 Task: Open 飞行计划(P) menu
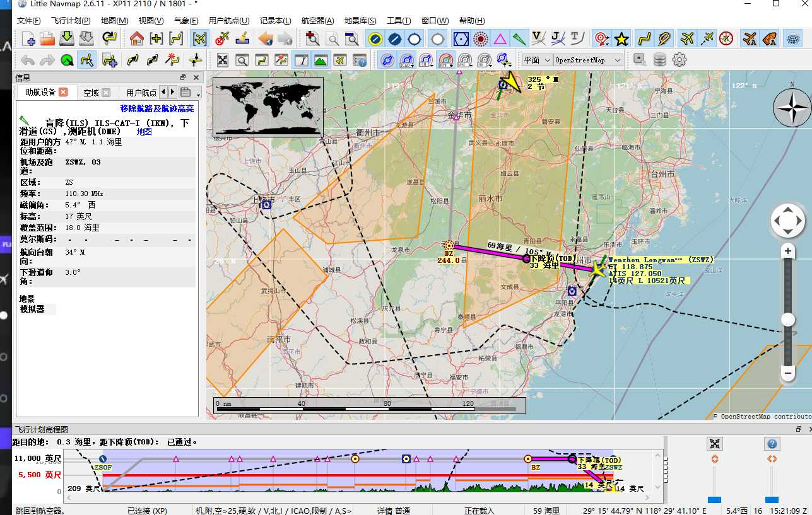70,21
